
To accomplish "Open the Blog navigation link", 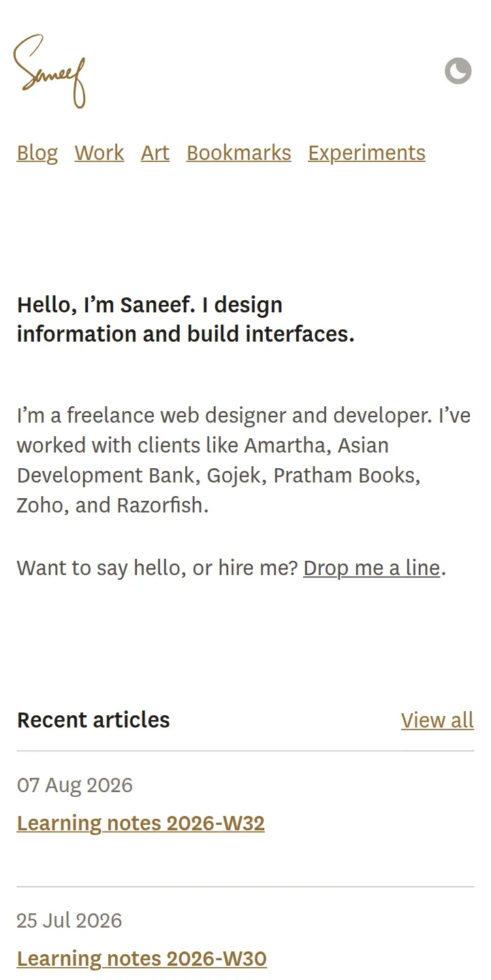I will (x=37, y=152).
